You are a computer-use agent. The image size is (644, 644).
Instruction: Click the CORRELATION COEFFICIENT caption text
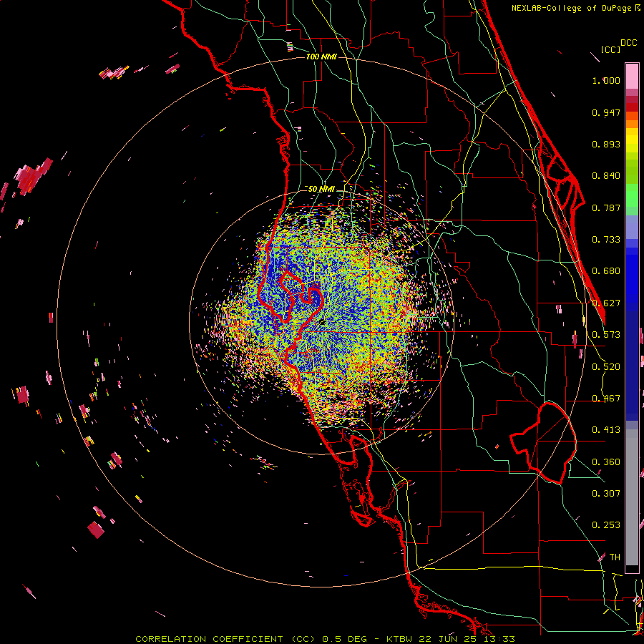point(209,639)
